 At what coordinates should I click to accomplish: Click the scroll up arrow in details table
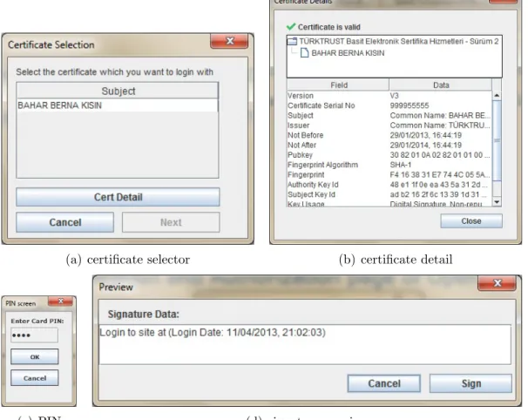[497, 96]
